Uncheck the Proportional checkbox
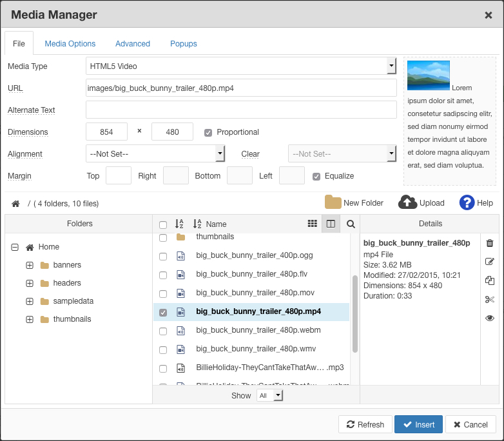504x441 pixels. pyautogui.click(x=208, y=132)
